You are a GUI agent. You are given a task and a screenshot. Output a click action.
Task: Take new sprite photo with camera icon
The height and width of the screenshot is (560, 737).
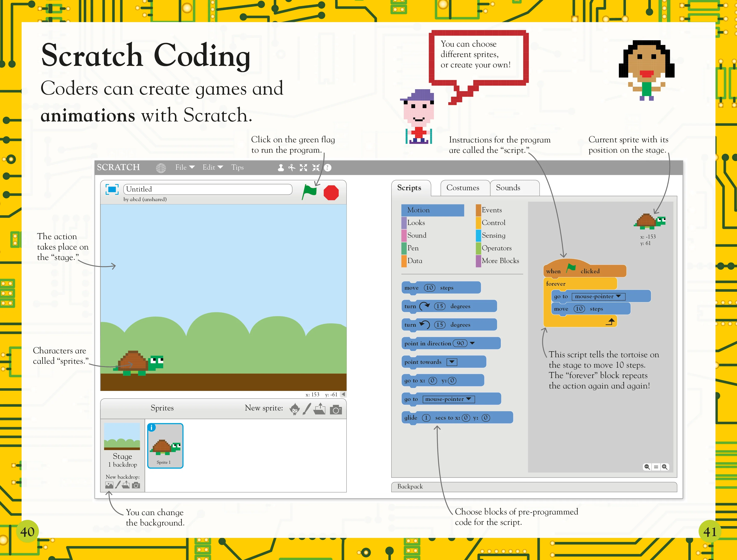tap(336, 410)
